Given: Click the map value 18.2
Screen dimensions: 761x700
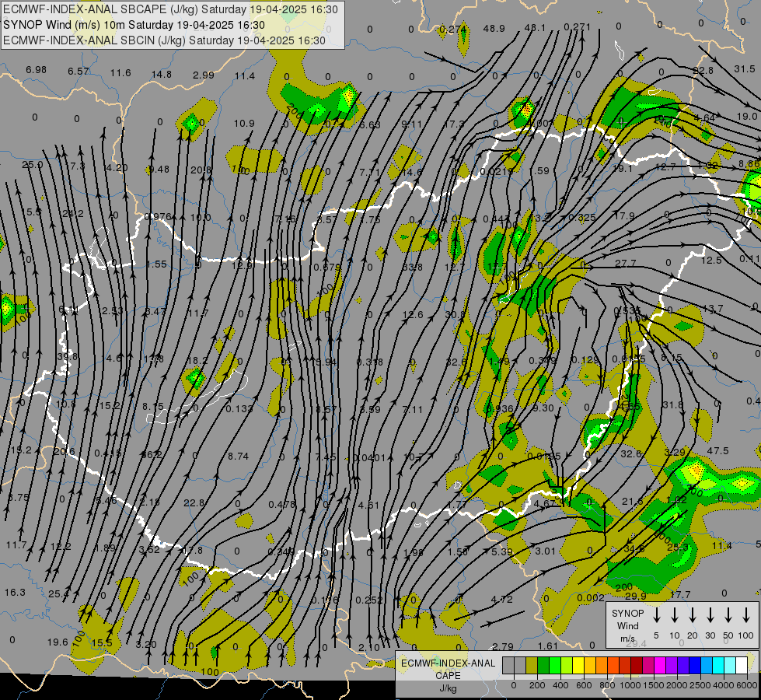Looking at the screenshot, I should coord(197,360).
